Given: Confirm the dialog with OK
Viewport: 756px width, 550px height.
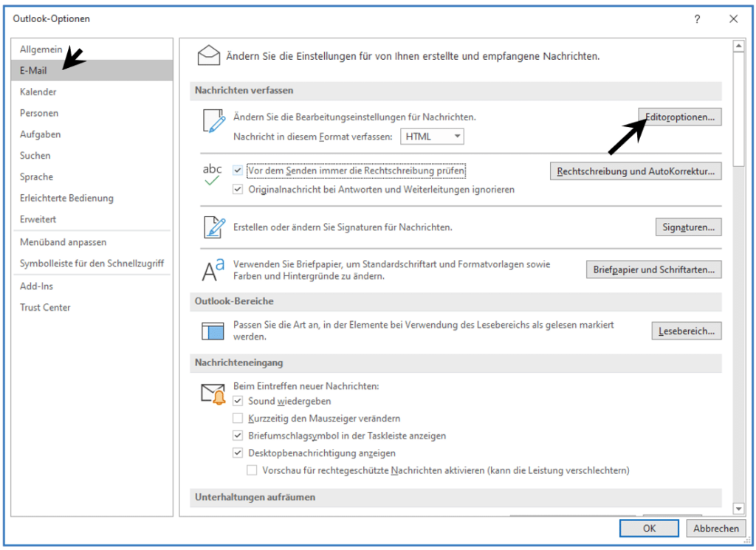Looking at the screenshot, I should tap(649, 529).
